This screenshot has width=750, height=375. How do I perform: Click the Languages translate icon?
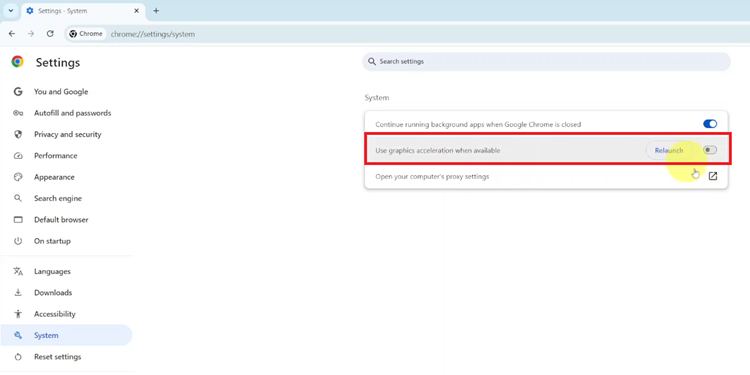pyautogui.click(x=18, y=271)
